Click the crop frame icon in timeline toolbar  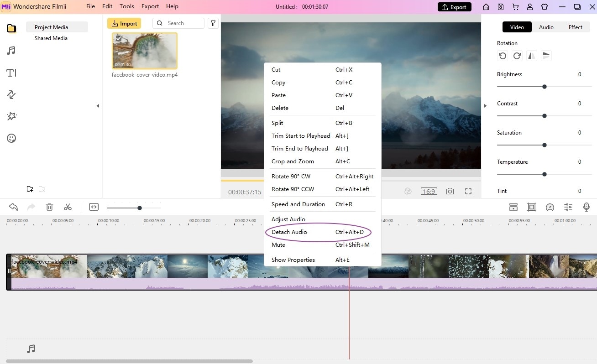[x=532, y=208]
